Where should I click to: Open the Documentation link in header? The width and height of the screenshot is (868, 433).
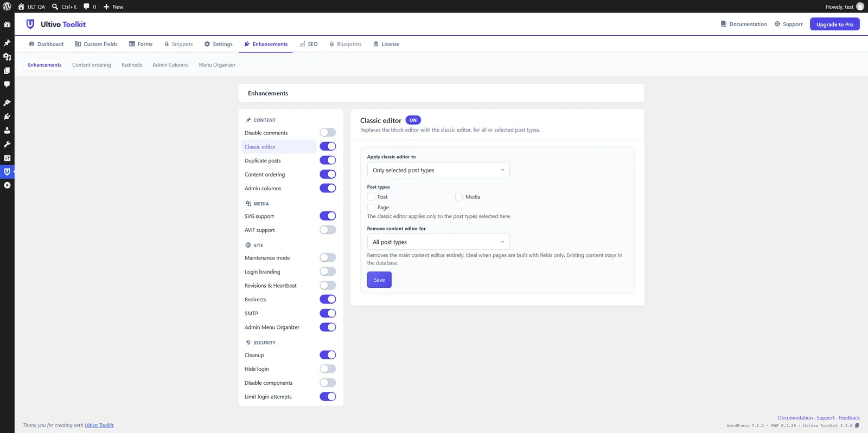[744, 24]
